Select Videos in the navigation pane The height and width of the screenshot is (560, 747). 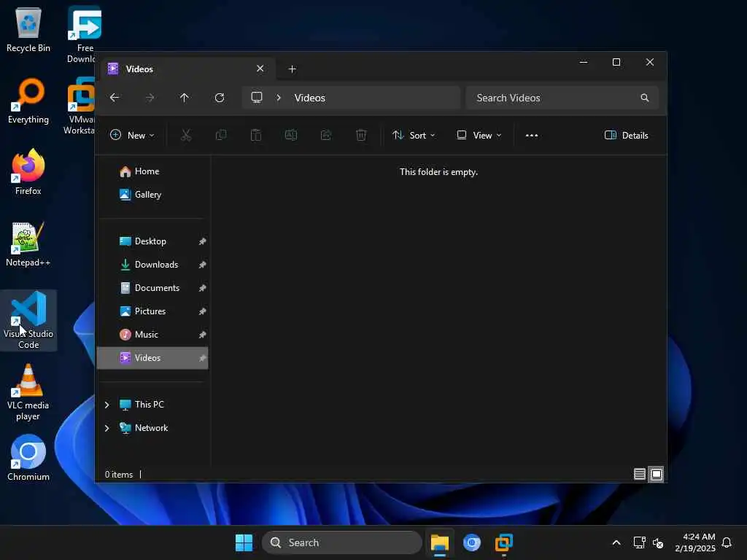pyautogui.click(x=152, y=358)
